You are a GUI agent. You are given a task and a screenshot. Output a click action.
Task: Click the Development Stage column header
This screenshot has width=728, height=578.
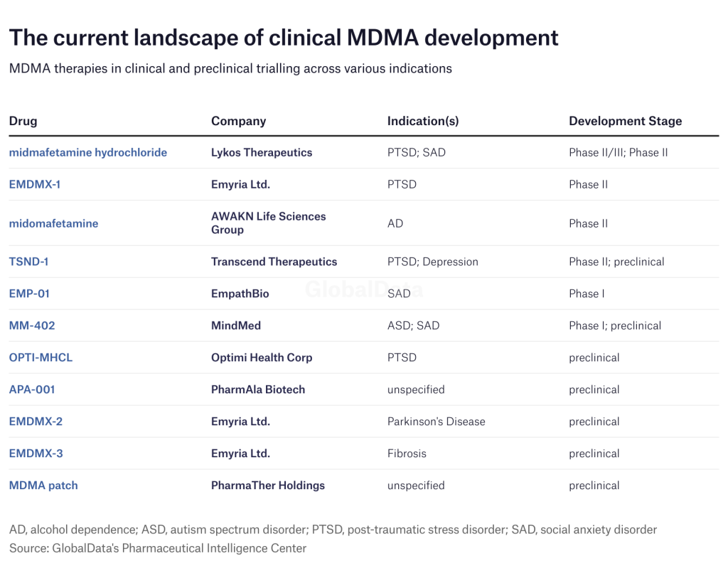[x=625, y=121]
